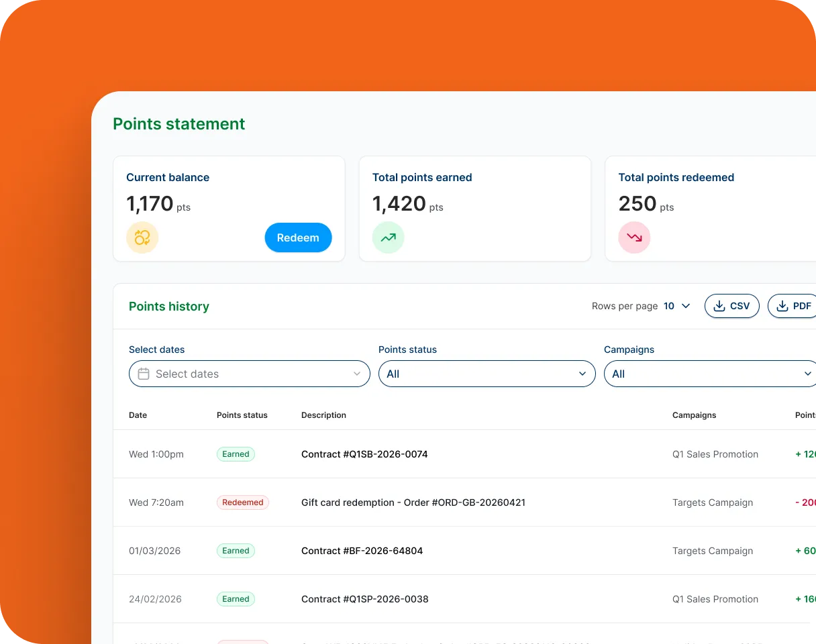Viewport: 816px width, 644px height.
Task: Click the Date column header
Action: pos(138,415)
